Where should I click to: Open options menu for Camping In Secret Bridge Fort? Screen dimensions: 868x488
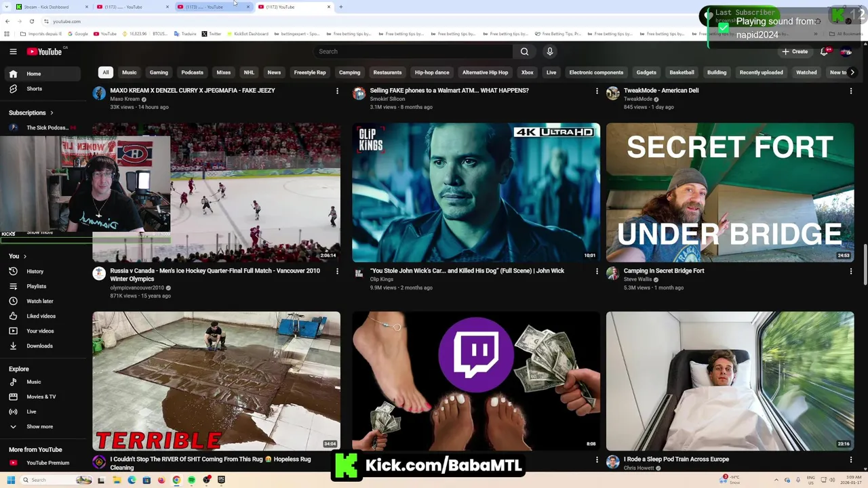click(851, 271)
